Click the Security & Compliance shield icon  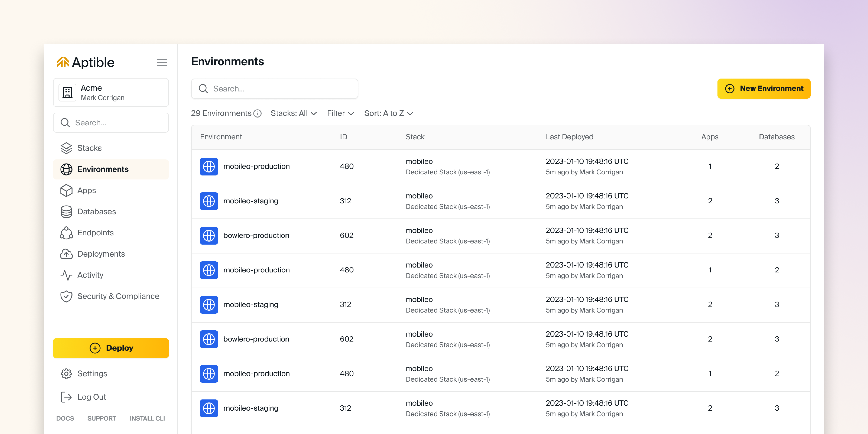(66, 296)
